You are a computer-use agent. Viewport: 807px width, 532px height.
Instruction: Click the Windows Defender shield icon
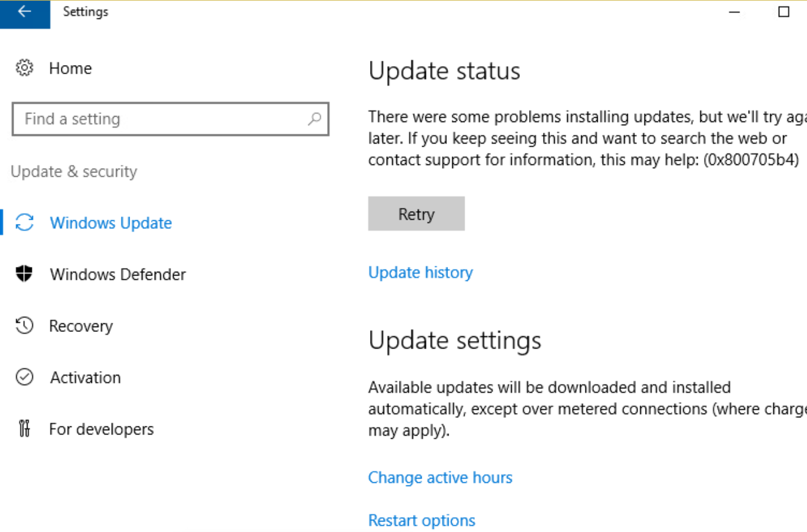tap(25, 274)
